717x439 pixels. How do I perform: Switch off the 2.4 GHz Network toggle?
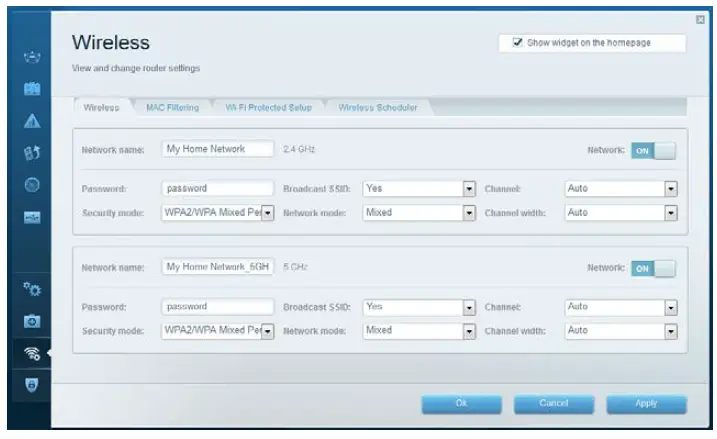click(x=653, y=150)
